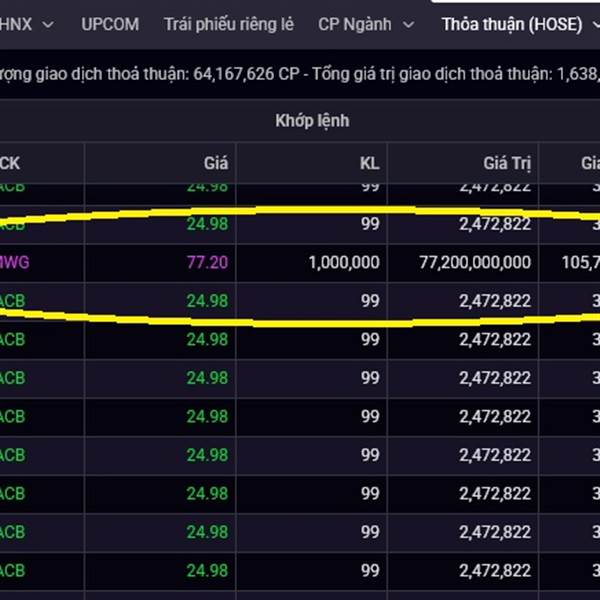Select the Thỏa thuận (HOSE) tab

(x=512, y=24)
